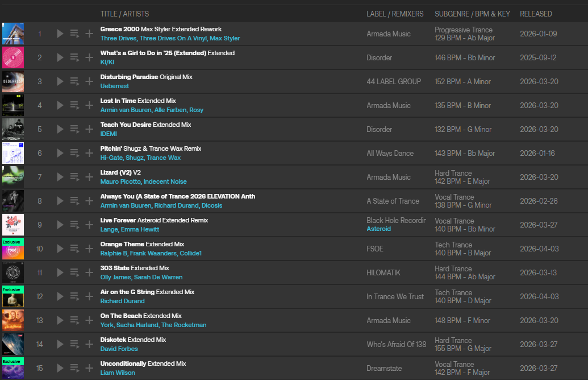Open the Asteroid remixer link
588x380 pixels.
pyautogui.click(x=378, y=229)
